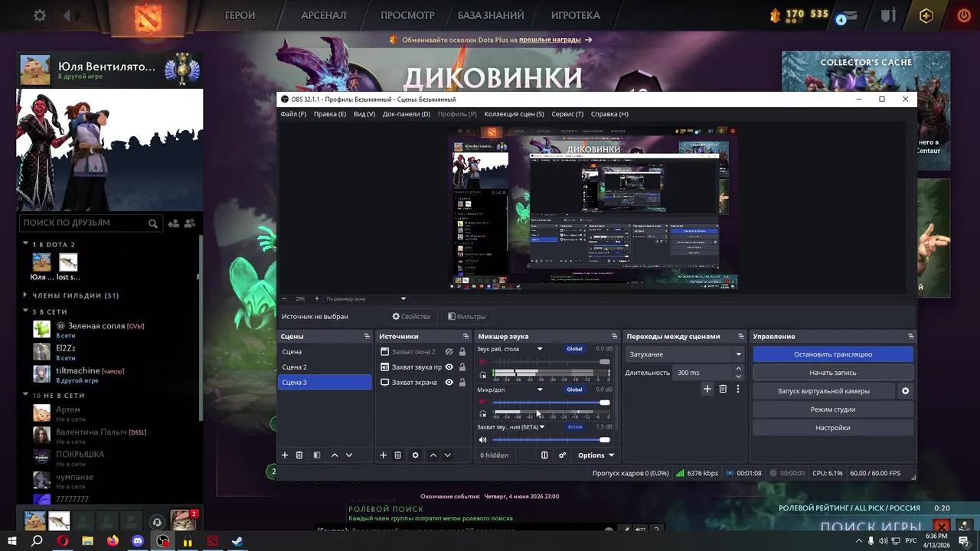The width and height of the screenshot is (980, 551).
Task: Open source properties gear in Источники toolbar
Action: (x=416, y=455)
